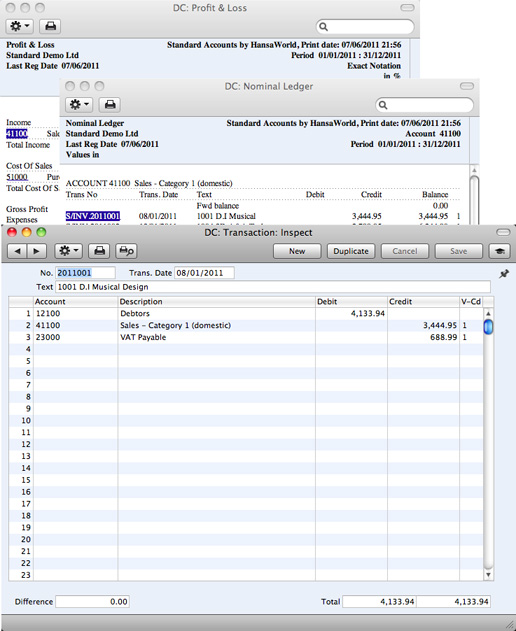Click debit amount 4,133.94 in row 1

pyautogui.click(x=351, y=313)
